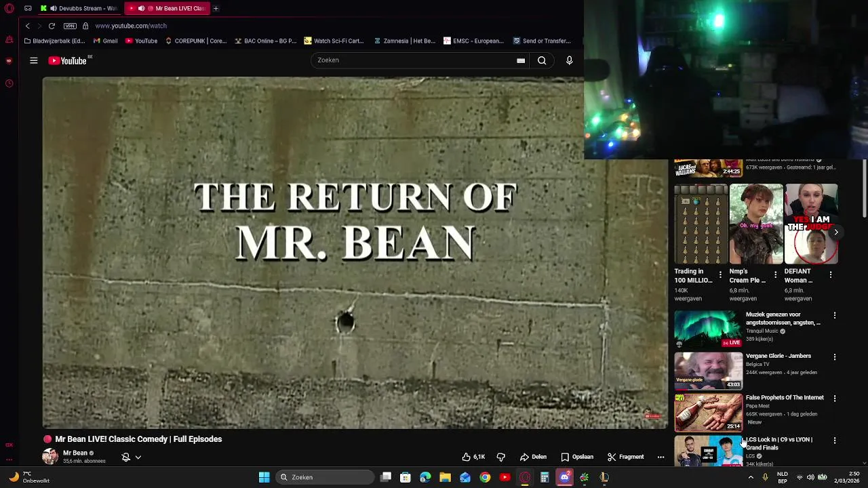
Task: Open DEFIANT Woman short options menu
Action: click(x=831, y=274)
